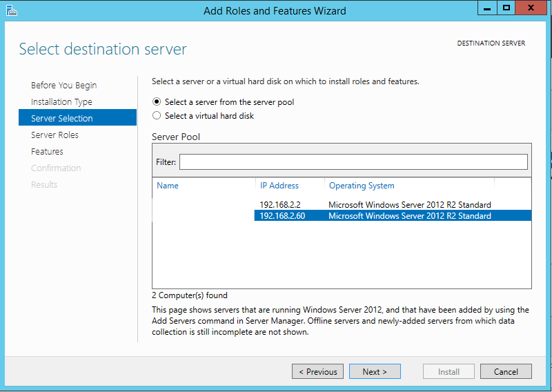Screen dimensions: 552x392
Task: Click the Server Pool heading
Action: coord(176,137)
